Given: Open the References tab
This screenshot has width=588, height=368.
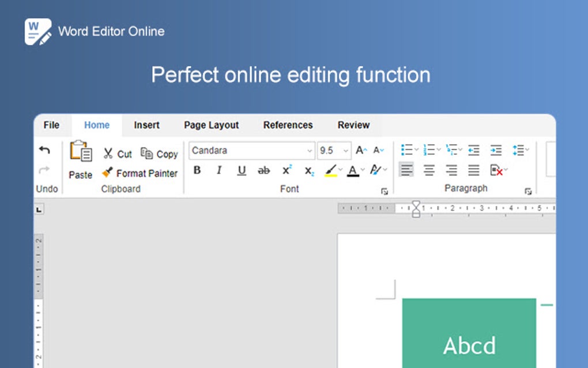Looking at the screenshot, I should coord(288,125).
